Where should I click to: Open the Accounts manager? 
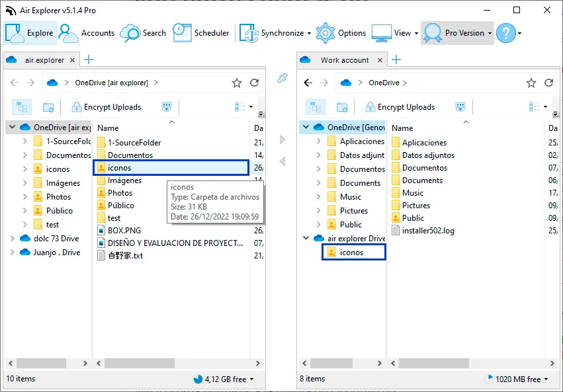[87, 33]
